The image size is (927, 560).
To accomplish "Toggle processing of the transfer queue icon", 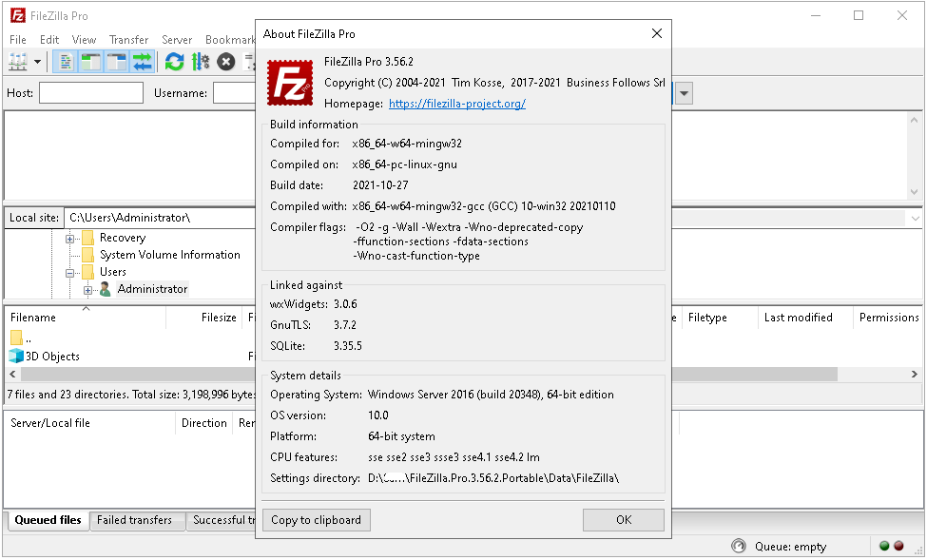I will coord(201,62).
